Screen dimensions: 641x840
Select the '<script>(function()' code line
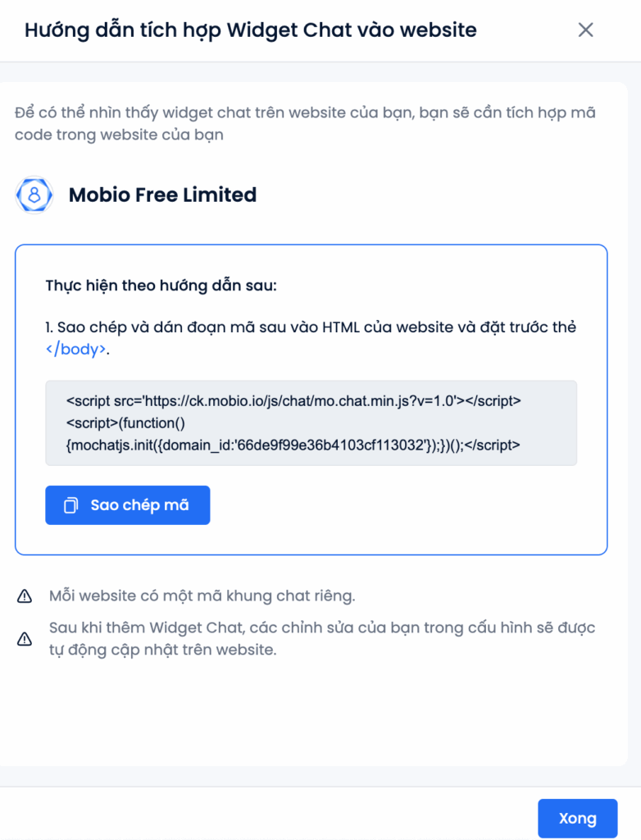point(126,423)
